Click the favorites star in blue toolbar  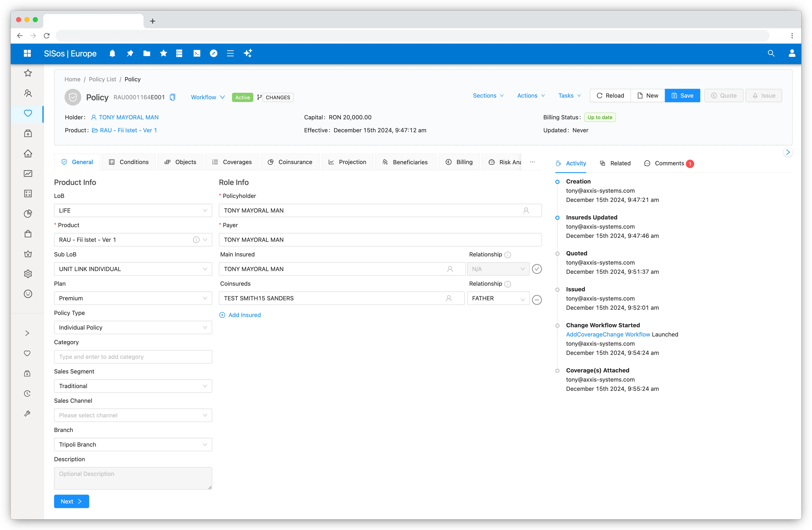(164, 53)
